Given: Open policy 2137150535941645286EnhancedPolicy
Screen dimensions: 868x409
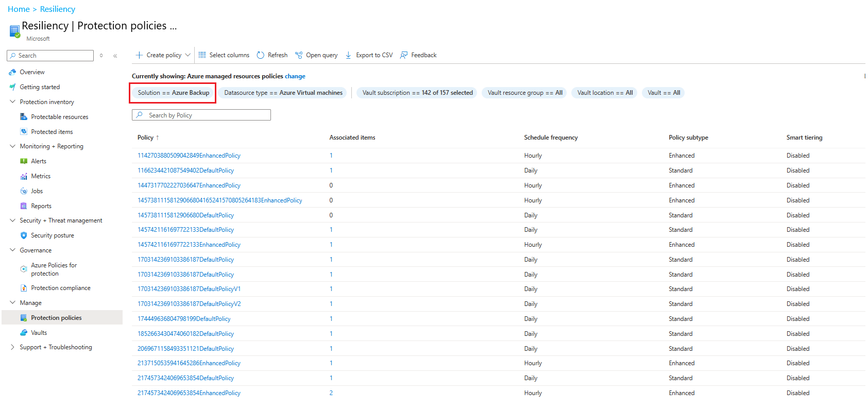Looking at the screenshot, I should 189,363.
